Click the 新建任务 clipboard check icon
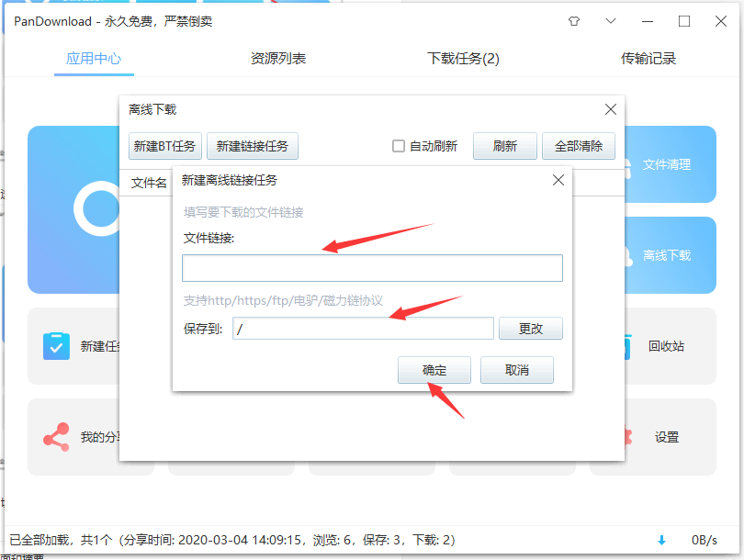The width and height of the screenshot is (744, 560). click(x=56, y=346)
